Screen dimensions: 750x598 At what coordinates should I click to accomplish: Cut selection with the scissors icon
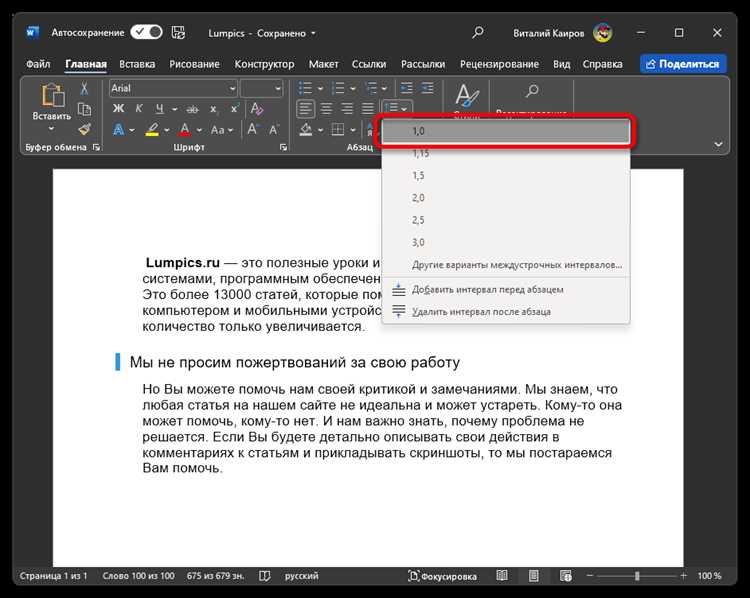pos(84,89)
